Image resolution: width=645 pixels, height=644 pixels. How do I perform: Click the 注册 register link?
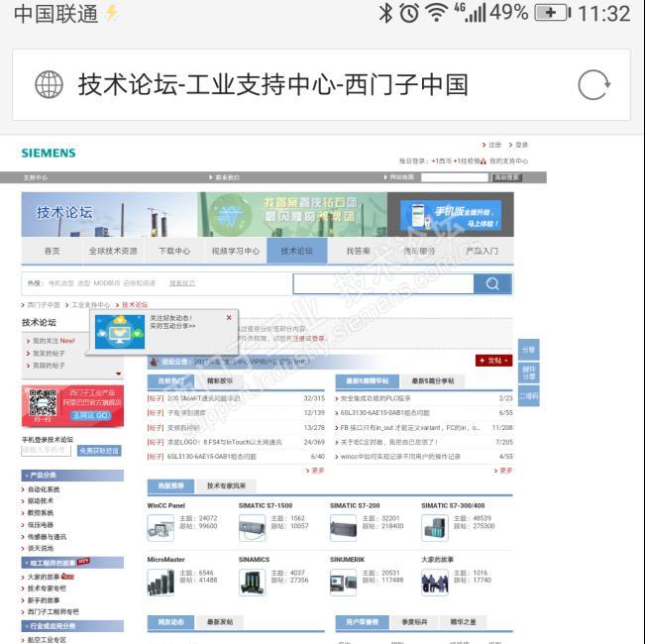[x=494, y=145]
